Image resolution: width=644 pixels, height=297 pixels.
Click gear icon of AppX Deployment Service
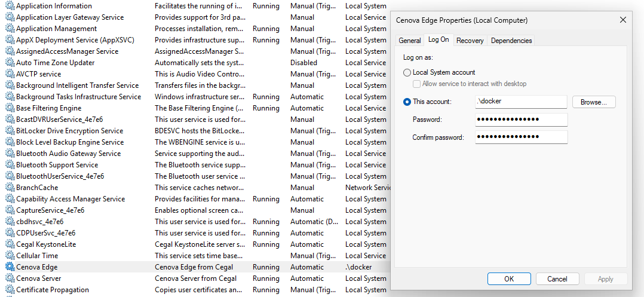(10, 40)
